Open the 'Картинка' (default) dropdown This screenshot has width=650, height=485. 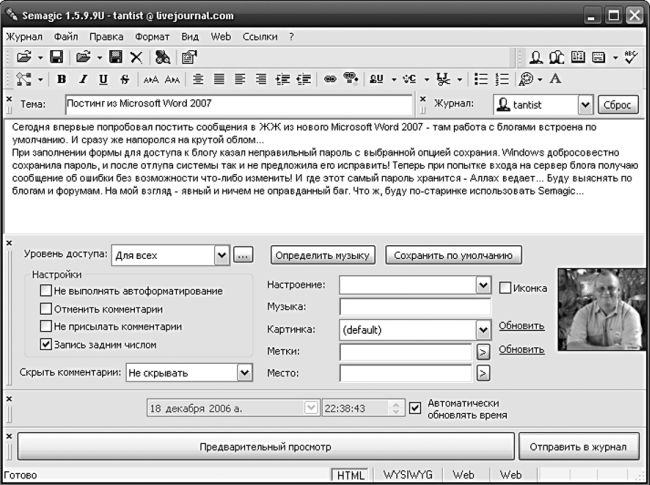point(483,330)
